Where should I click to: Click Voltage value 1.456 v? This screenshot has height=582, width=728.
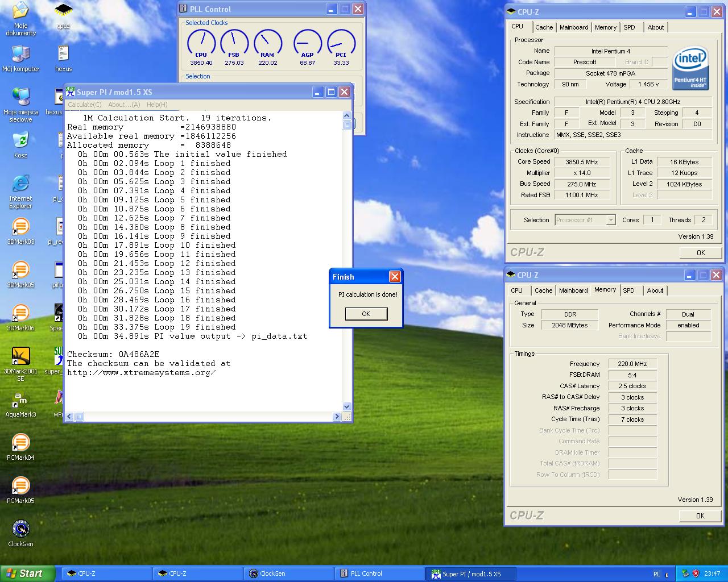click(x=648, y=84)
